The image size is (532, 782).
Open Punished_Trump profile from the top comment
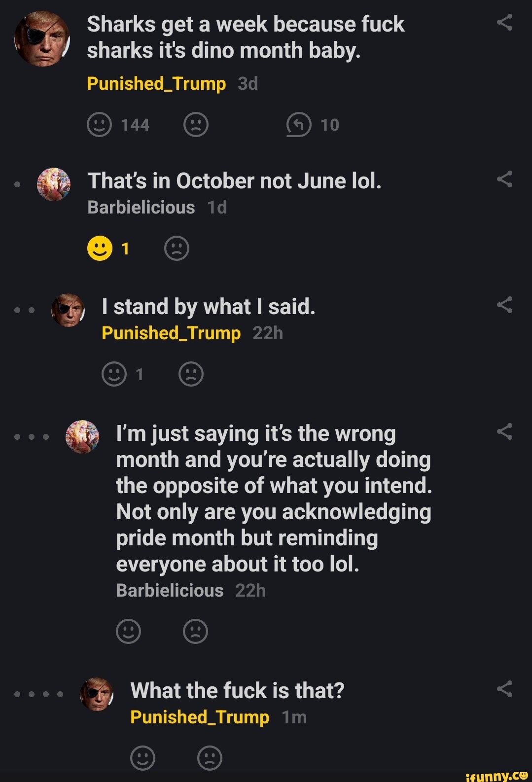click(x=156, y=84)
